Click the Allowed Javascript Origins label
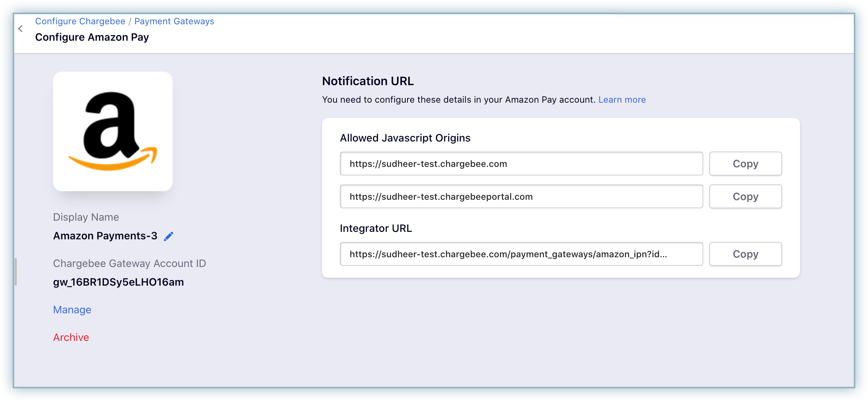The width and height of the screenshot is (868, 401). click(x=405, y=138)
